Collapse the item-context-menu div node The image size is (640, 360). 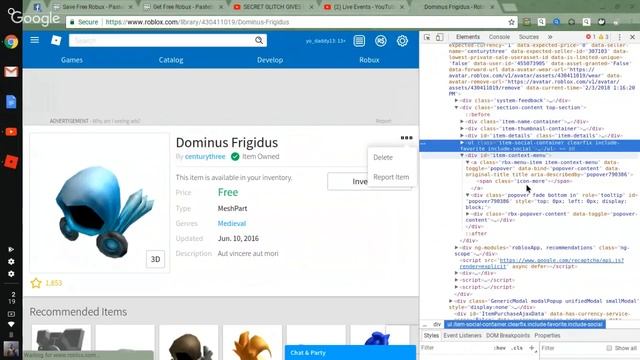(x=462, y=156)
